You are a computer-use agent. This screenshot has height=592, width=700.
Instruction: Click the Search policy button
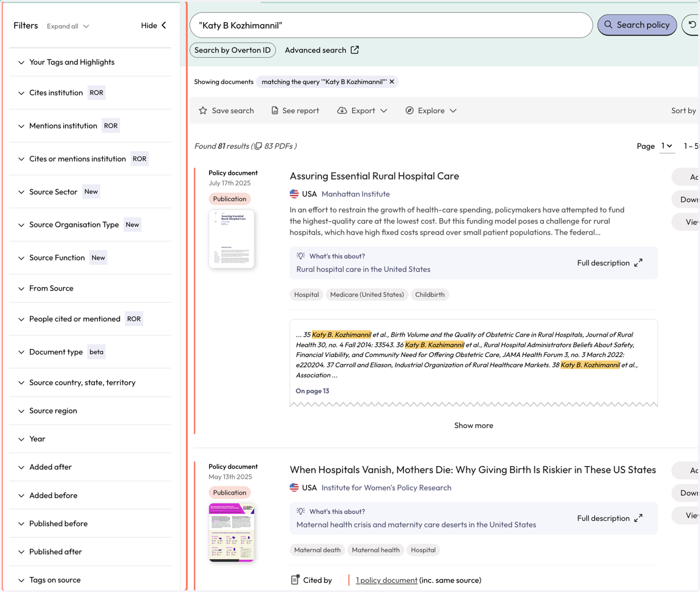pos(637,25)
